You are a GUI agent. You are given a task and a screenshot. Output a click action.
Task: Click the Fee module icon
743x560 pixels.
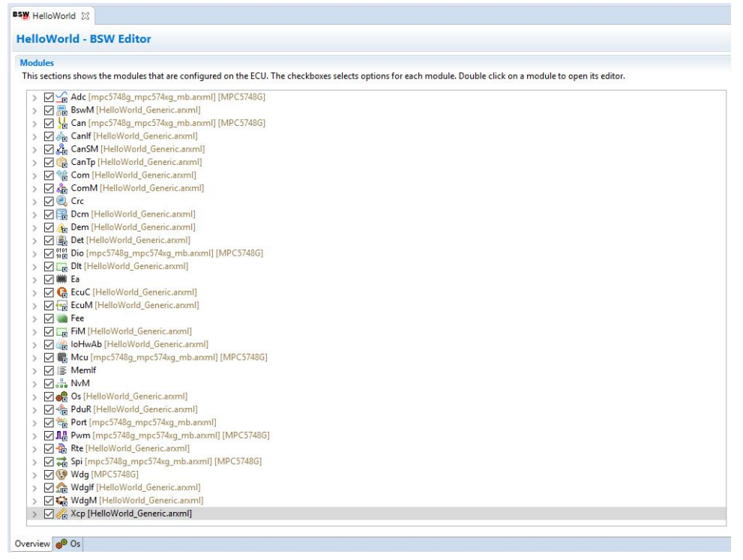63,319
